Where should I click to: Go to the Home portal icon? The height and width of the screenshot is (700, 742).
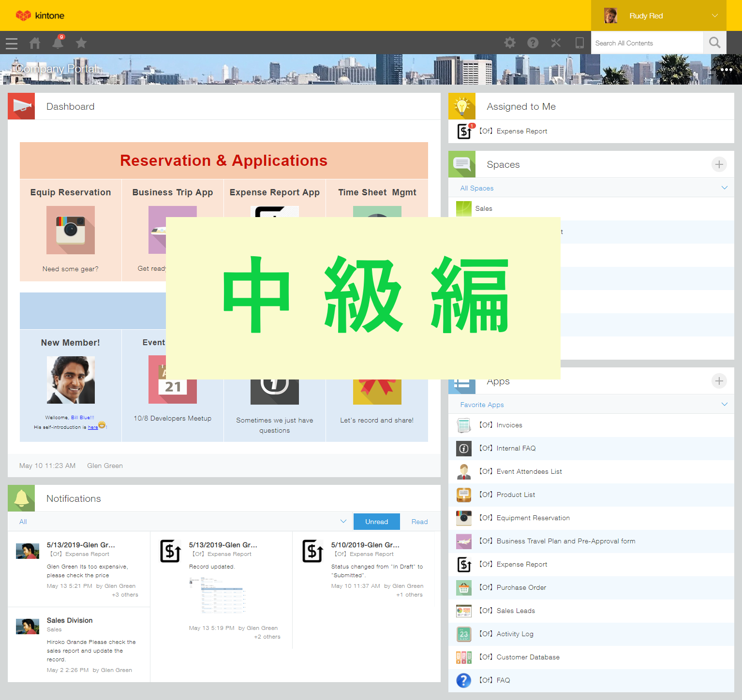[x=35, y=44]
